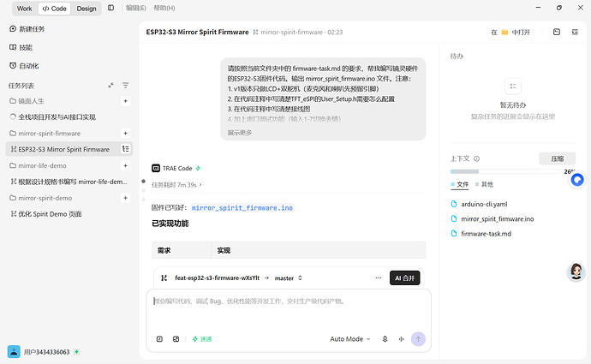Open the 自动化 automation page

coord(24,66)
